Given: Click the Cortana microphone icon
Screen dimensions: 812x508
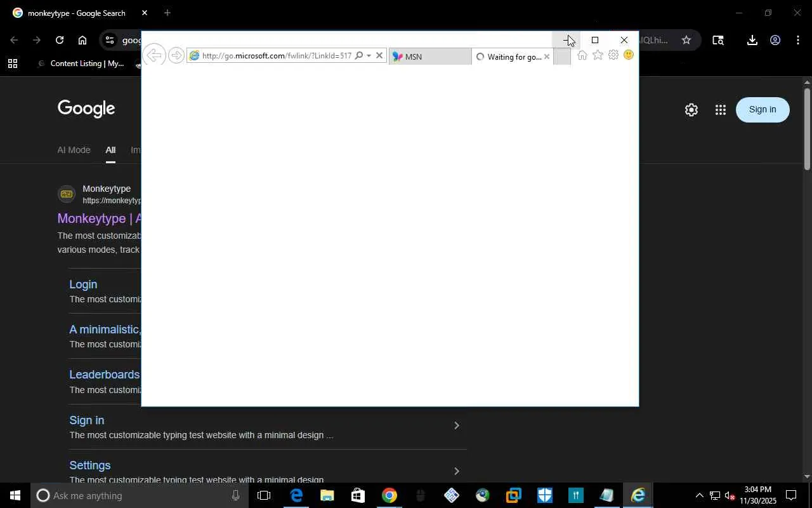Looking at the screenshot, I should point(236,495).
